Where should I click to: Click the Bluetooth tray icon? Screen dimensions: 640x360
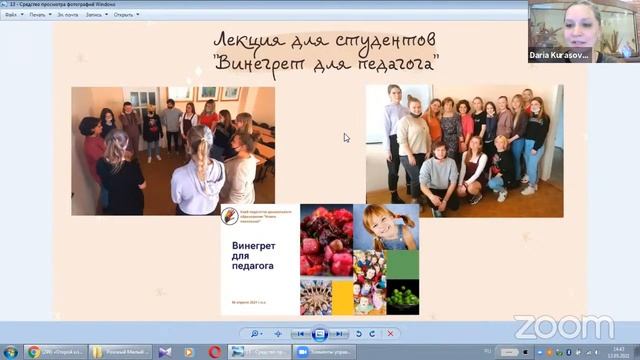pyautogui.click(x=569, y=352)
